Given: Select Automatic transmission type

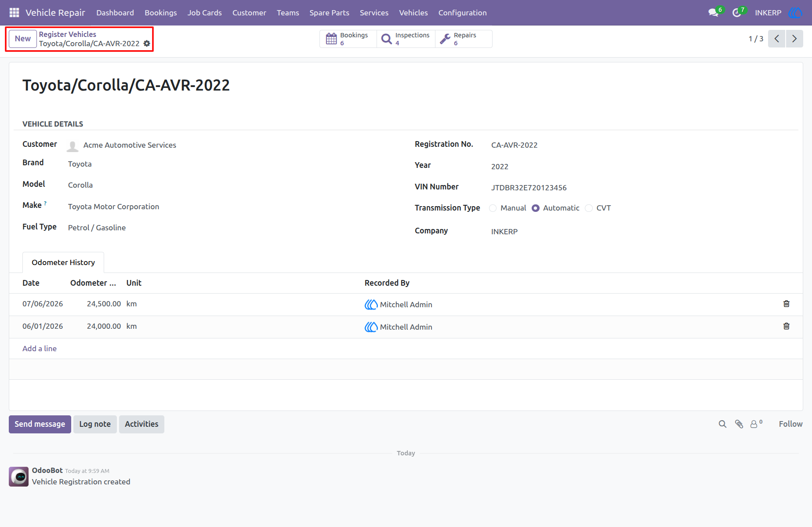Looking at the screenshot, I should click(536, 208).
